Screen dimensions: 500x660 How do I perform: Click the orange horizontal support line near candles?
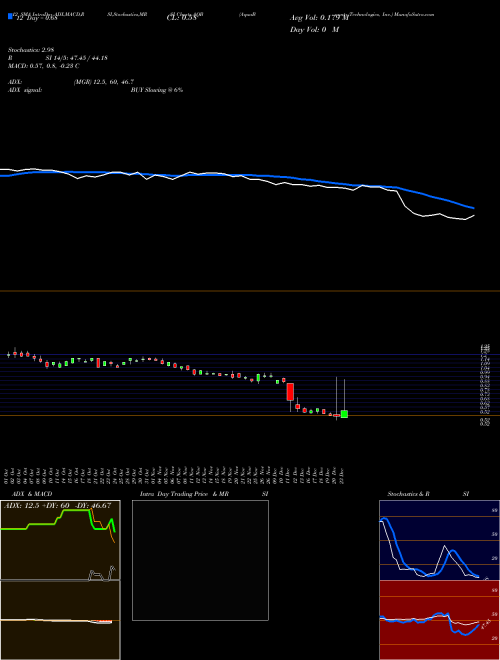pyautogui.click(x=250, y=415)
